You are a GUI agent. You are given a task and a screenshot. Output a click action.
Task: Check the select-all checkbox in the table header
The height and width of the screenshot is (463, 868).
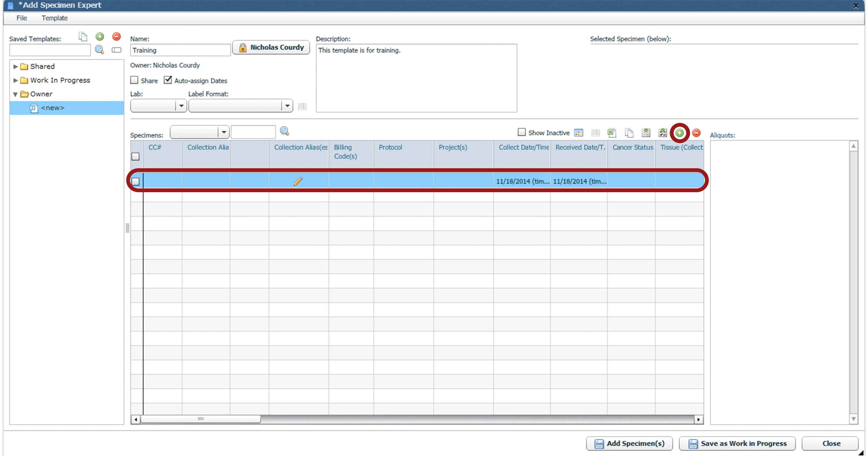point(136,157)
